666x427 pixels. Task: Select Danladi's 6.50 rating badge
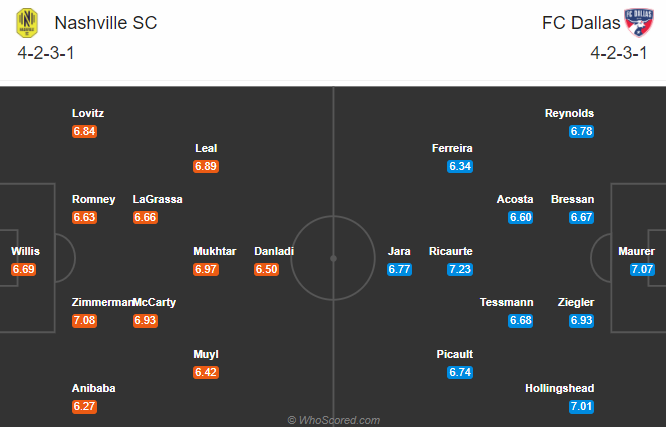266,269
